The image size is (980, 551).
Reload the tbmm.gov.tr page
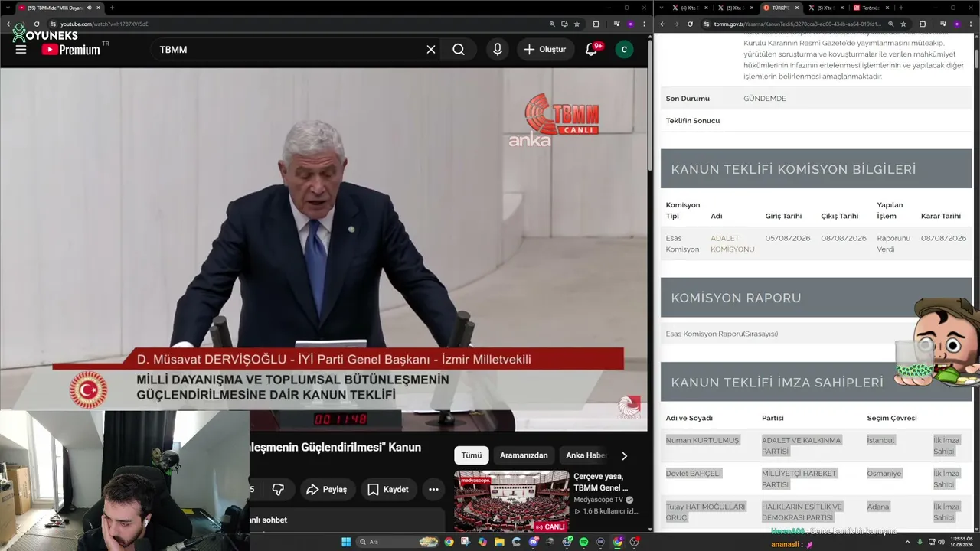tap(690, 24)
